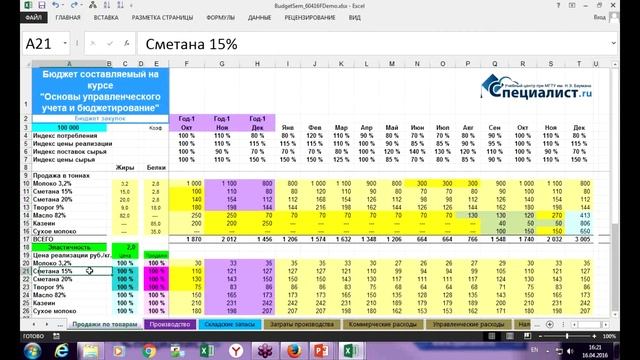Switch to Page Break Preview
The image size is (640, 360).
[527, 336]
